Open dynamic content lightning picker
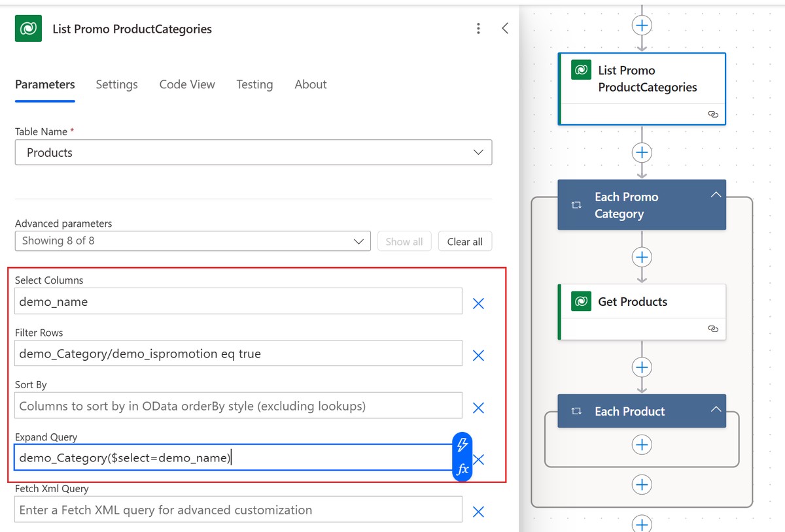Screen dimensions: 785x532 click(x=462, y=444)
